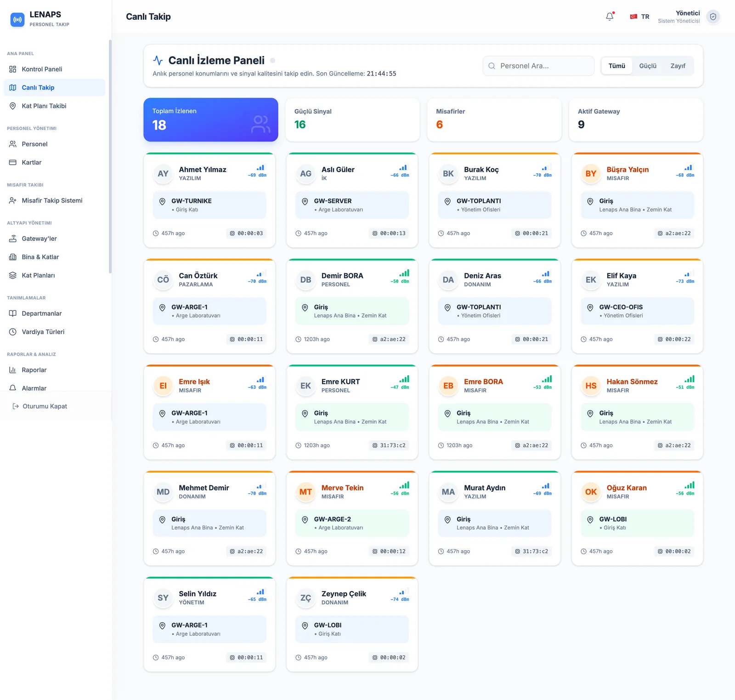
Task: Click the Alarmlar bell icon in sidebar
Action: click(x=13, y=388)
